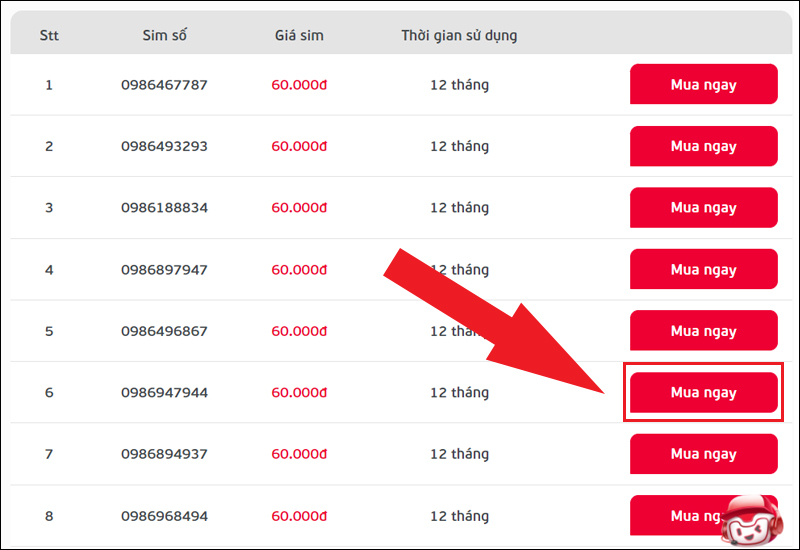Select phone number 0986897947
This screenshot has height=550, width=800.
[164, 270]
